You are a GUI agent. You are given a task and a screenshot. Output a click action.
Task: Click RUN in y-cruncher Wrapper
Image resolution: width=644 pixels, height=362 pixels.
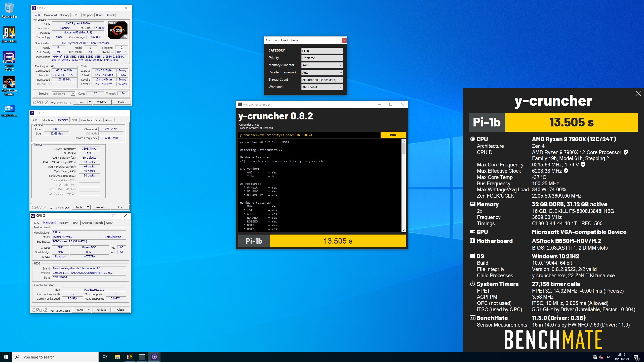[x=393, y=135]
